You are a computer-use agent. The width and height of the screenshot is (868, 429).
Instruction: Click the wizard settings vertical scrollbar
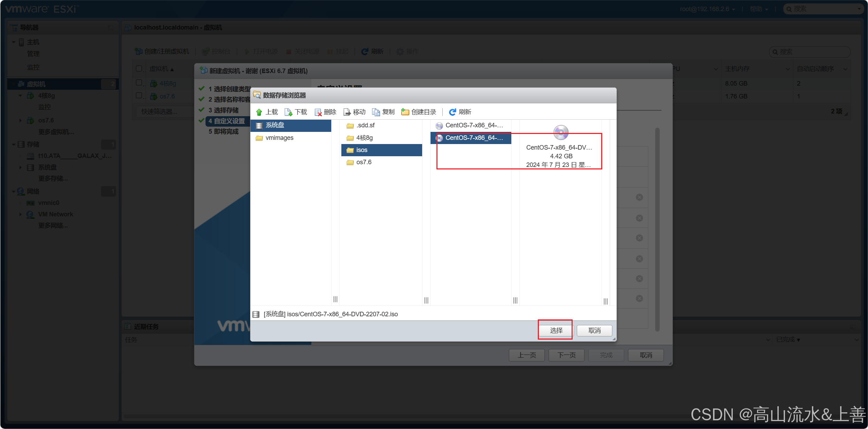657,230
